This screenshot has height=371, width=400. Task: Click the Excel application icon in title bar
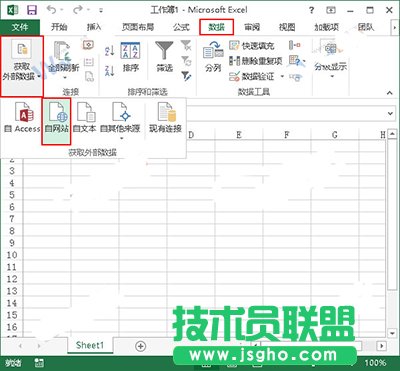(12, 10)
